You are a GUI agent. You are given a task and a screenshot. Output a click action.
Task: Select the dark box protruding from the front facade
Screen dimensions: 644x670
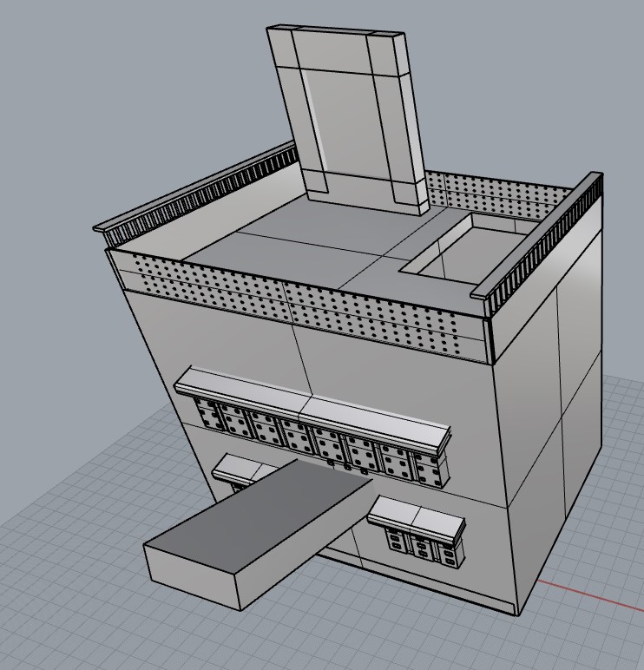pos(258,534)
